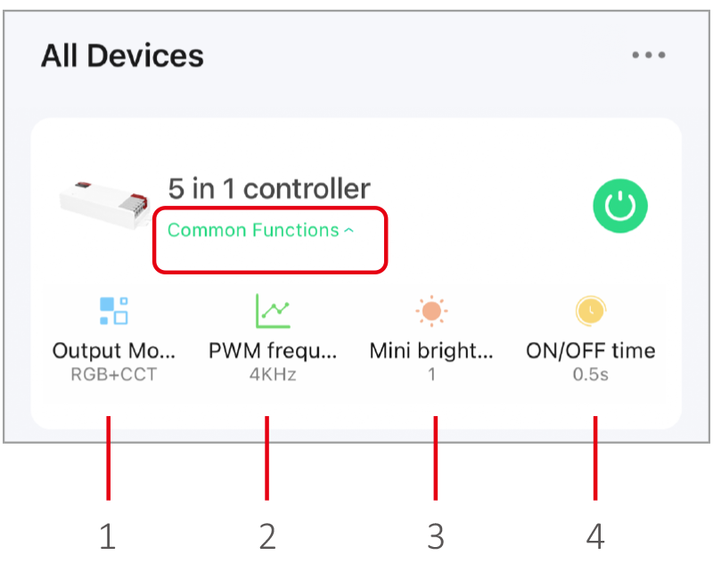The width and height of the screenshot is (713, 588).
Task: Toggle the green controller power button
Action: [x=620, y=206]
